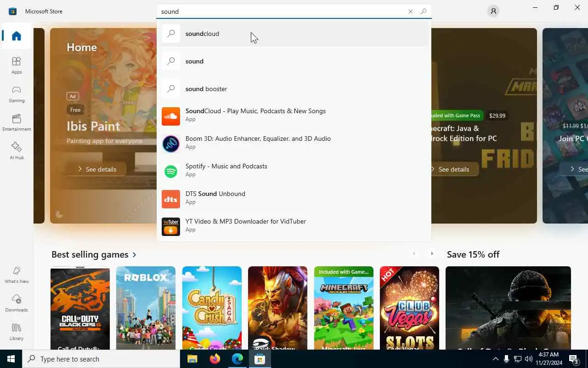The image size is (588, 368).
Task: Open the volume tray icon
Action: (x=529, y=359)
